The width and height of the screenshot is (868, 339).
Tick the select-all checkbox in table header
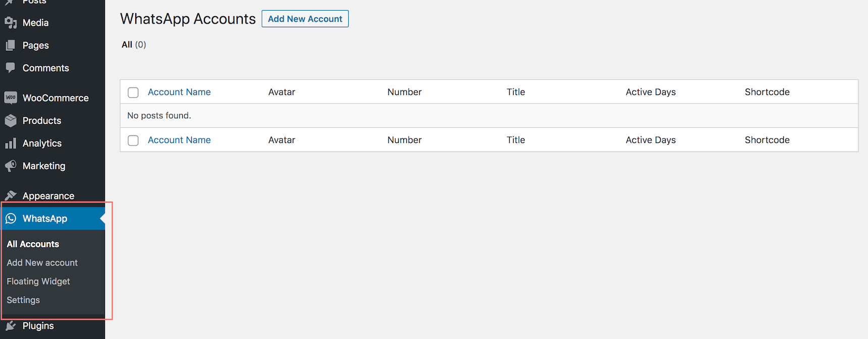(133, 92)
